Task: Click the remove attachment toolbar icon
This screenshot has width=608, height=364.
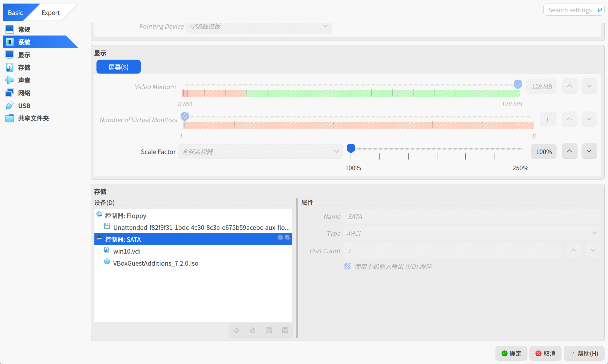Action: [285, 330]
